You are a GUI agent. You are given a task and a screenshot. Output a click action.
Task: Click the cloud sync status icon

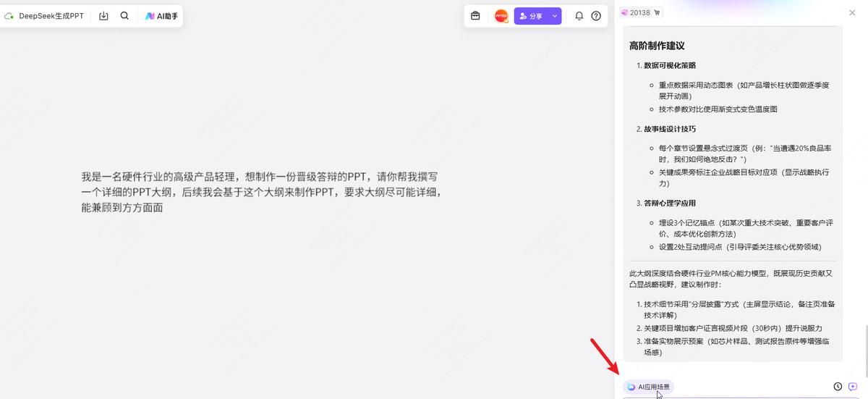[9, 16]
